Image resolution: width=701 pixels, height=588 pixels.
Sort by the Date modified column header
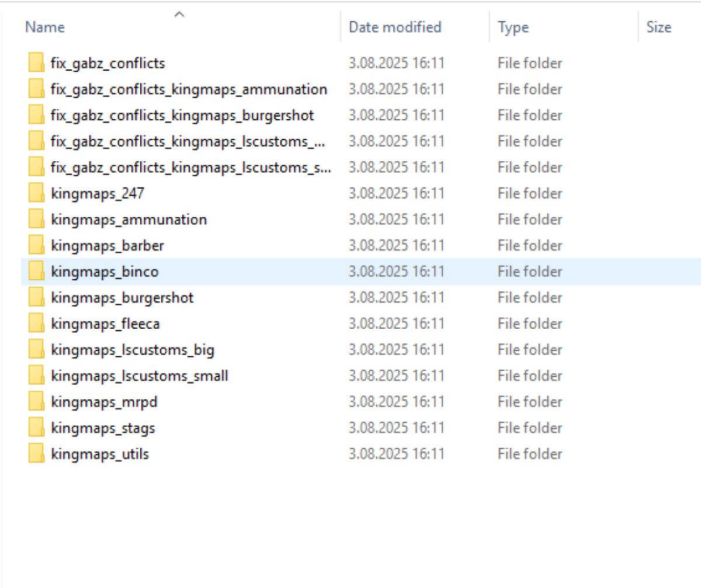click(395, 27)
